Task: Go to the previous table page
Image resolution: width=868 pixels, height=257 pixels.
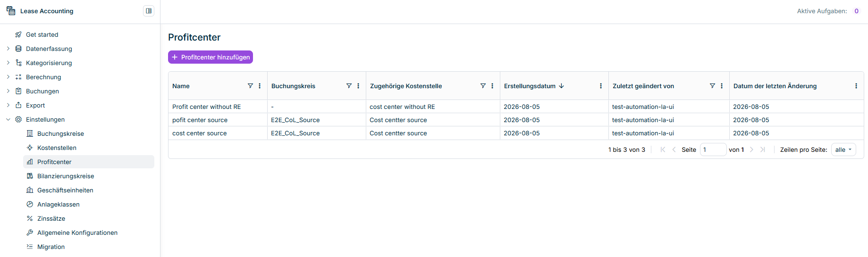Action: pyautogui.click(x=674, y=149)
